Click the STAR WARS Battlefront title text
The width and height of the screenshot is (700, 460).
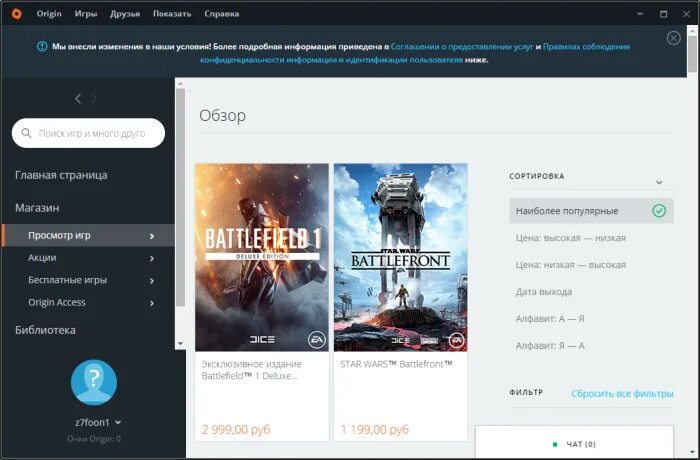[396, 364]
